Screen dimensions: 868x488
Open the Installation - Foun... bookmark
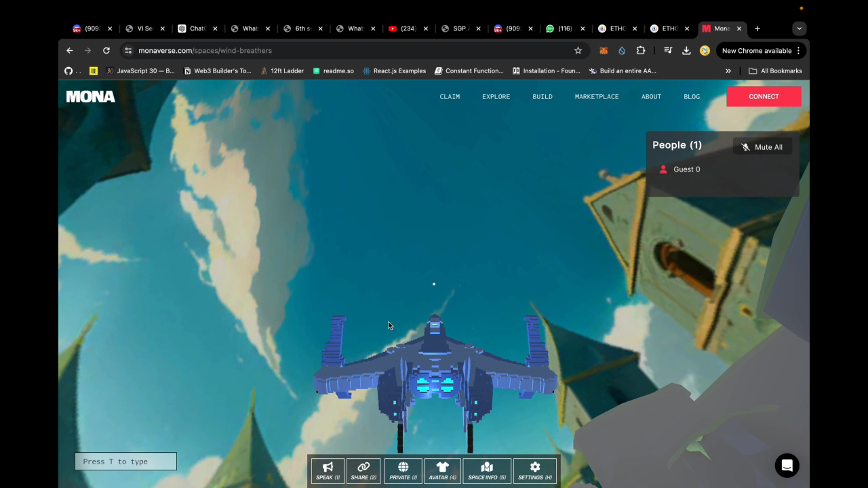click(x=547, y=70)
